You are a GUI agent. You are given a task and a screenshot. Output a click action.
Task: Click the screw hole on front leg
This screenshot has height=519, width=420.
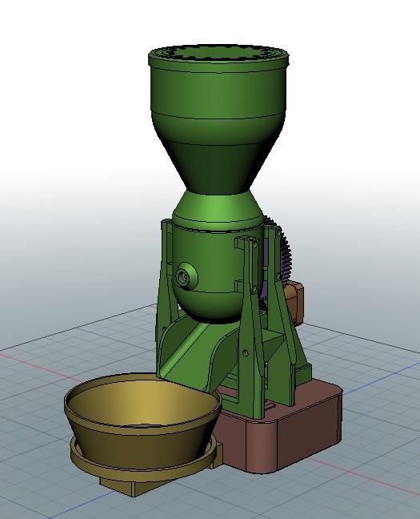click(x=245, y=353)
